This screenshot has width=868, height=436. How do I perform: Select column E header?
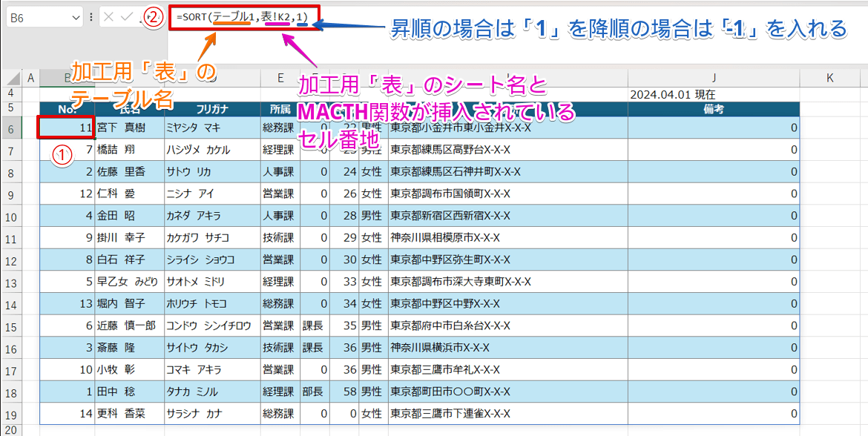pos(280,78)
